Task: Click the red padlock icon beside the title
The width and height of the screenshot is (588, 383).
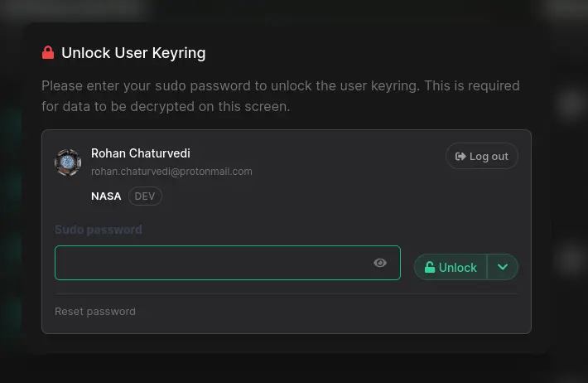Action: 48,53
